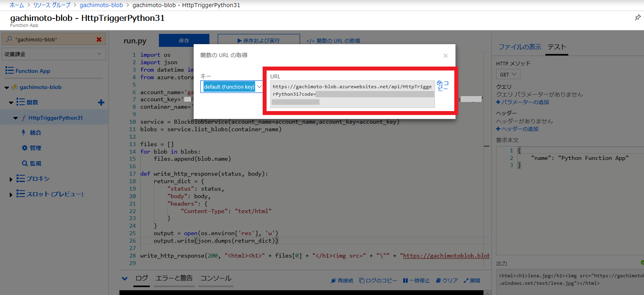Open the default (Function key) dropdown
The height and width of the screenshot is (295, 644).
(231, 87)
